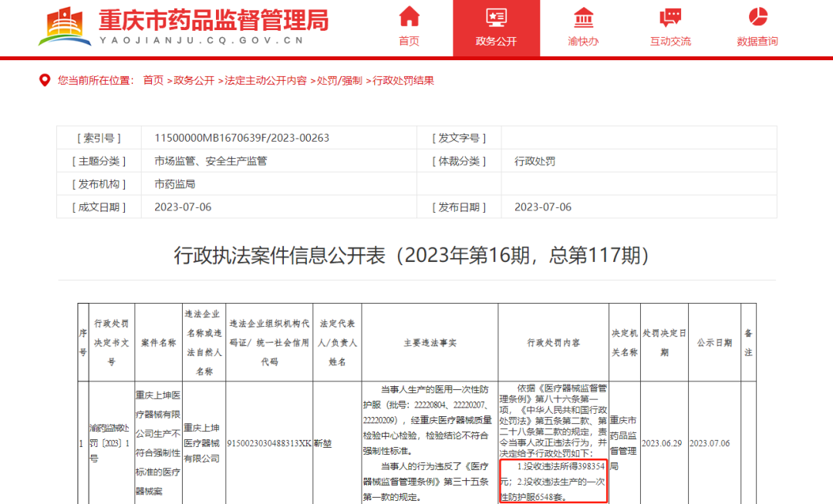Select the 渝快办 menu item
Screen dimensions: 833x504
pyautogui.click(x=584, y=40)
